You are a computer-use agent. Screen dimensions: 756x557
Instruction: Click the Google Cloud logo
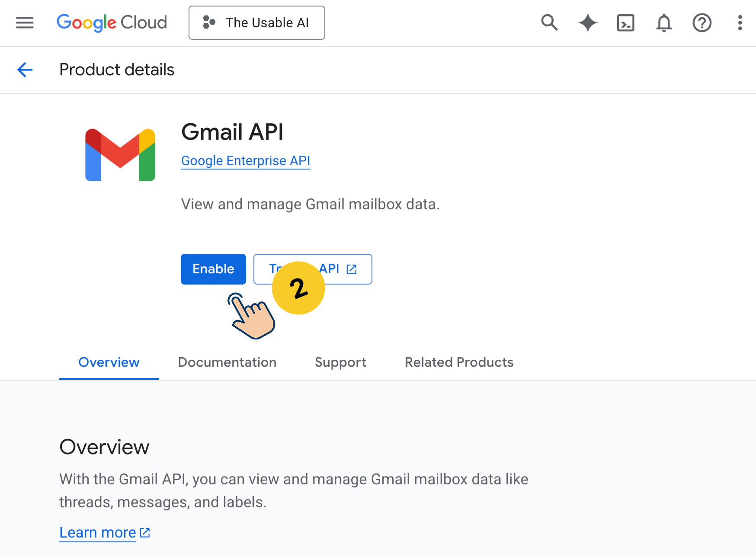(112, 22)
